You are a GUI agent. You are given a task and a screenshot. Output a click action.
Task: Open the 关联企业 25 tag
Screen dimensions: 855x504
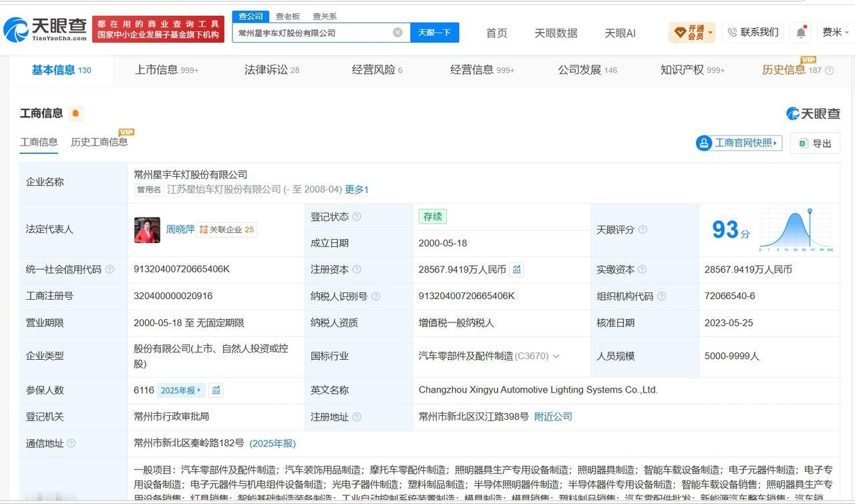click(x=226, y=230)
